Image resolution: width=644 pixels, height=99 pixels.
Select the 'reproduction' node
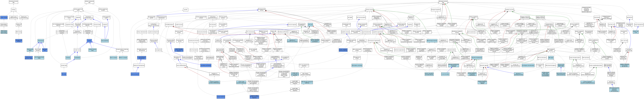click(x=629, y=18)
